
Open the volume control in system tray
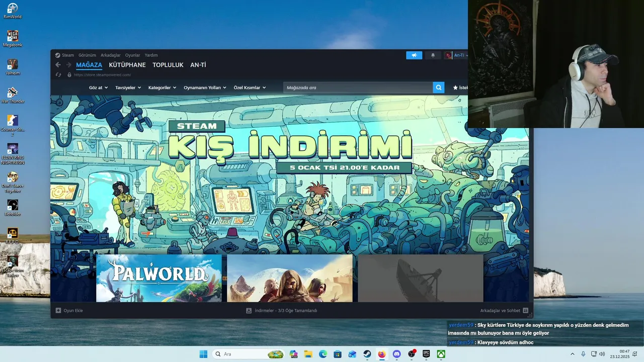[x=602, y=354]
